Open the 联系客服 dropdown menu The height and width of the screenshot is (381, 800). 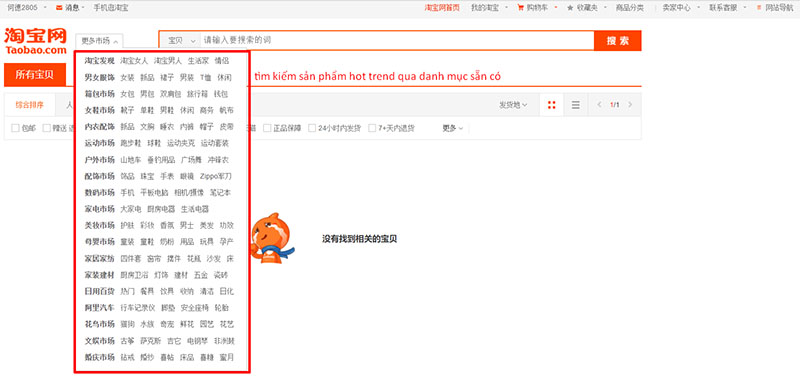point(727,8)
